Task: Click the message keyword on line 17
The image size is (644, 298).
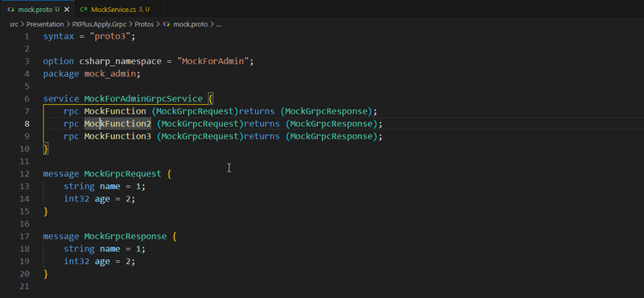Action: [61, 236]
